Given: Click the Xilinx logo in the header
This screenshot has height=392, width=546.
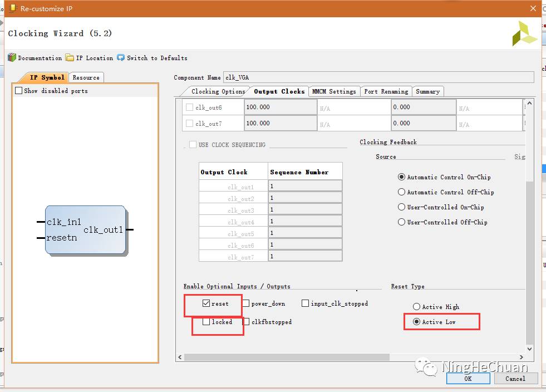Looking at the screenshot, I should 524,33.
